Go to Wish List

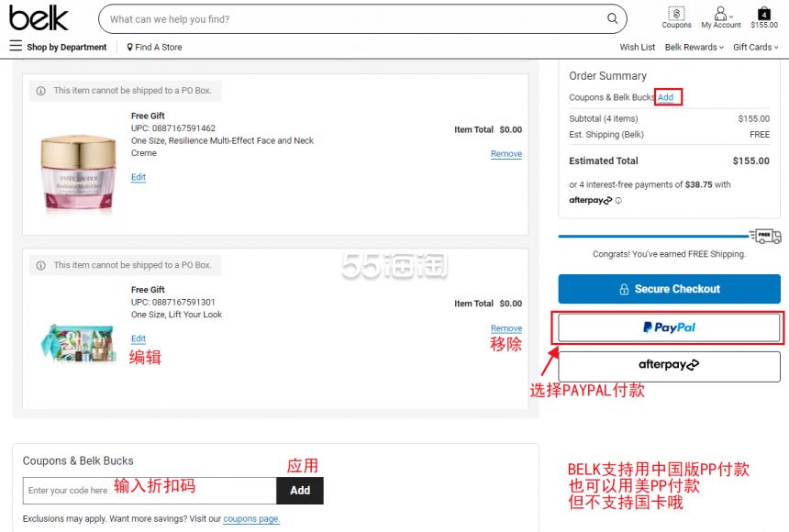pos(637,48)
